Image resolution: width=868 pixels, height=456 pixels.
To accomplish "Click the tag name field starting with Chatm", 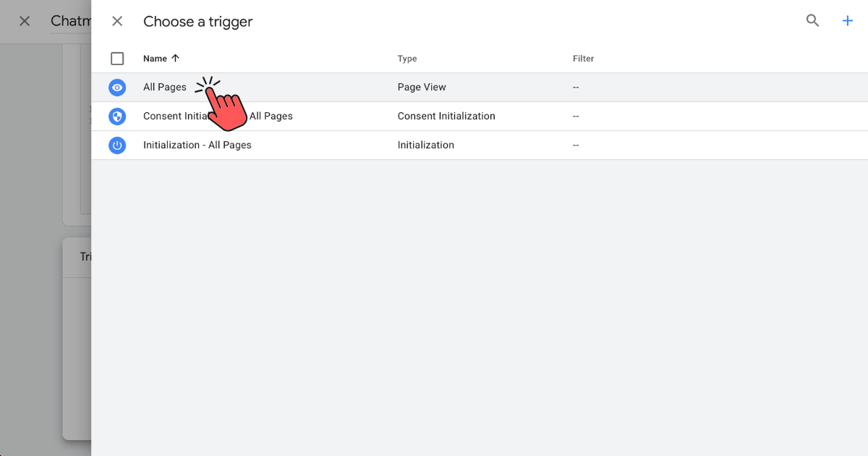I will click(x=70, y=22).
